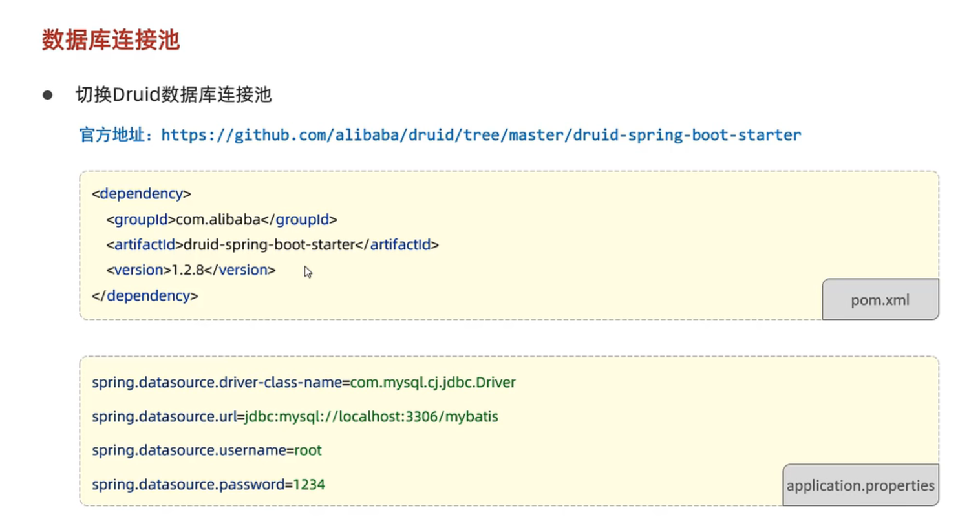This screenshot has height=519, width=980.
Task: Click the root username value
Action: click(x=308, y=450)
